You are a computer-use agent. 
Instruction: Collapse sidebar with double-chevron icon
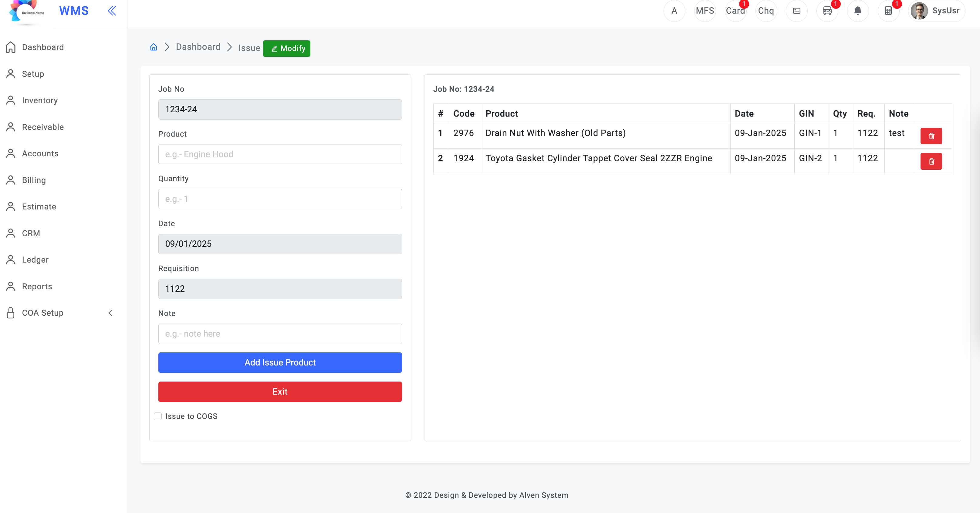point(112,11)
